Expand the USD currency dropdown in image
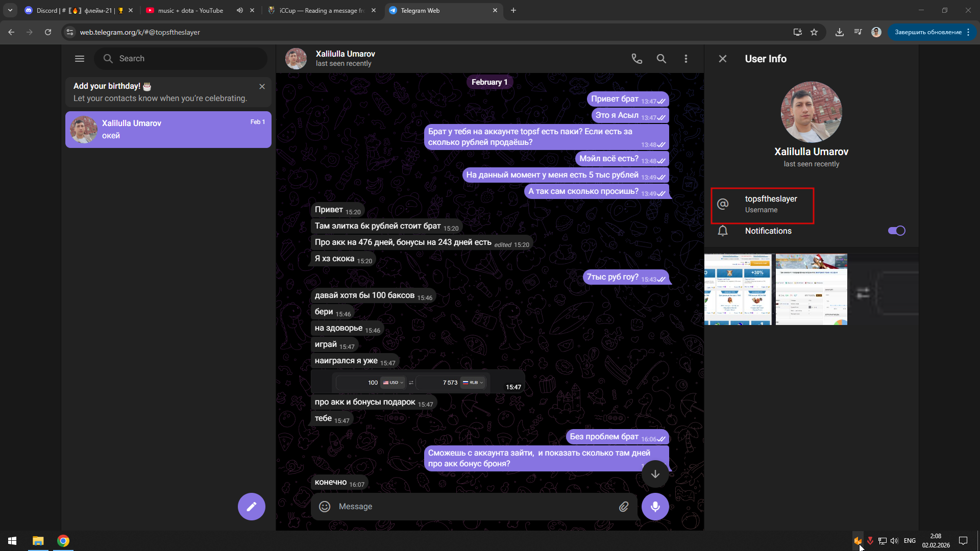980x551 pixels. pyautogui.click(x=394, y=383)
